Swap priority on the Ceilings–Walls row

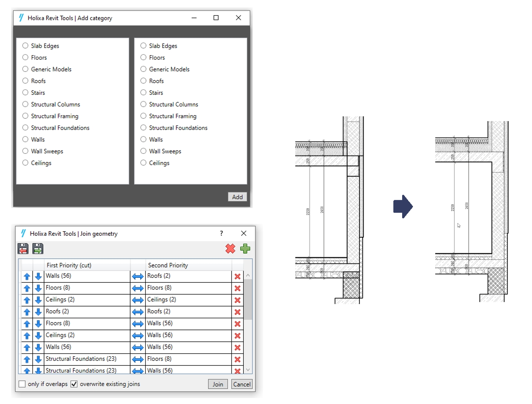(x=138, y=336)
